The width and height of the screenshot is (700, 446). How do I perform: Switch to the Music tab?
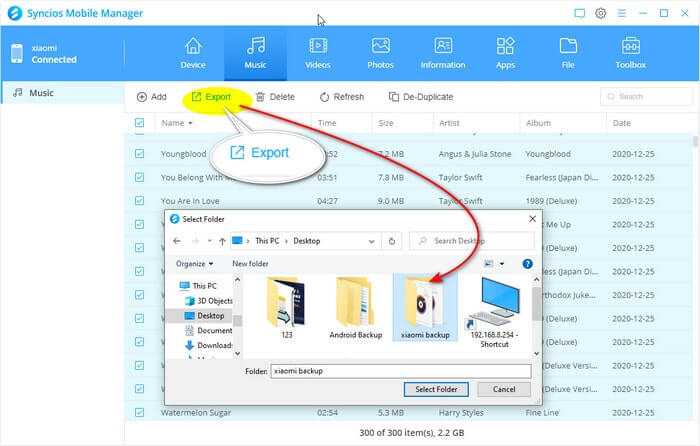(255, 53)
